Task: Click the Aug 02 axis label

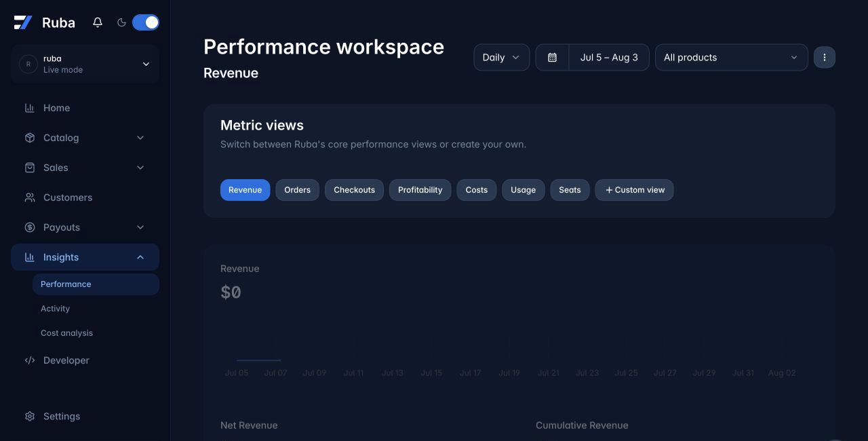Action: 782,373
